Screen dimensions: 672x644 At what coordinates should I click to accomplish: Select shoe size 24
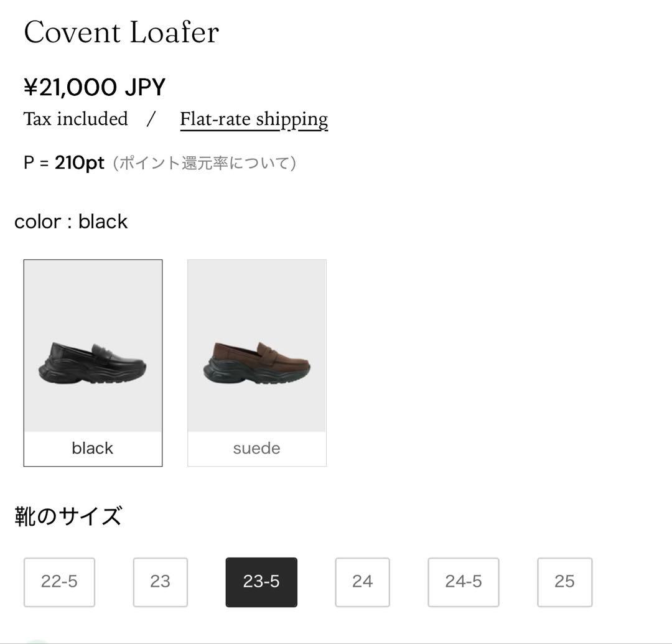click(362, 581)
